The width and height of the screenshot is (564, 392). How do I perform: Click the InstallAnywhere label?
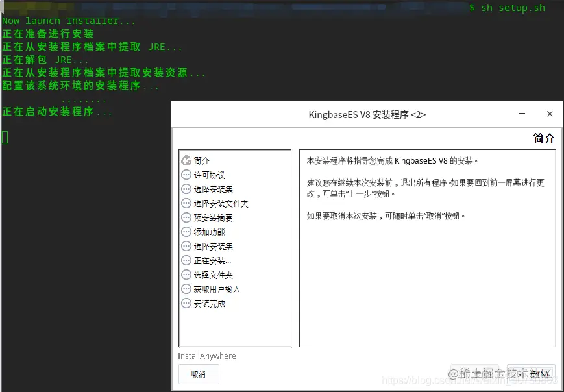(206, 356)
